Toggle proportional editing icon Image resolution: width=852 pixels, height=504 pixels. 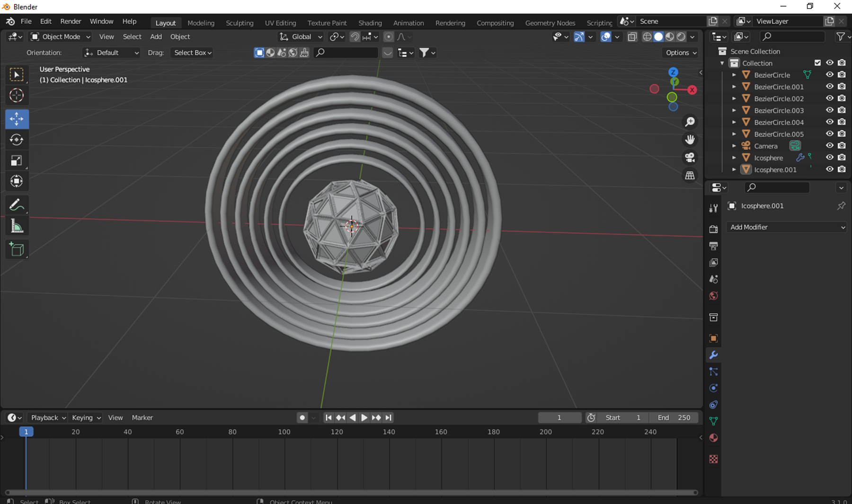tap(389, 37)
